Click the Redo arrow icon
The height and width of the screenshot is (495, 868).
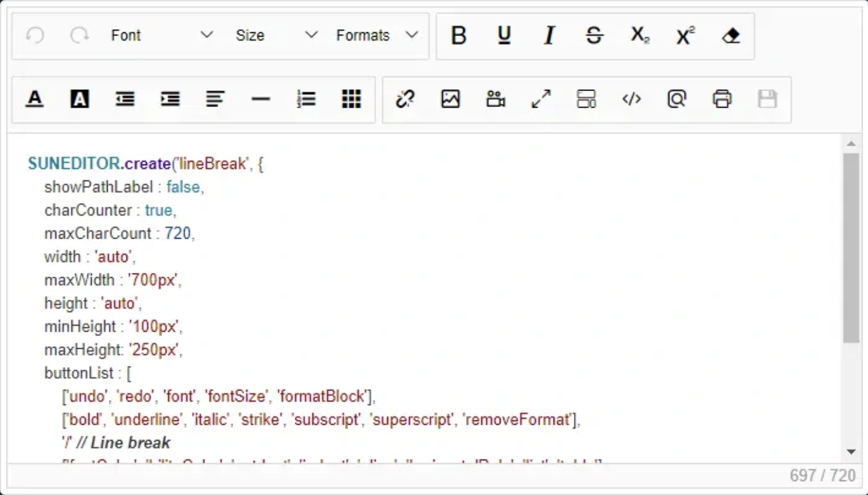pyautogui.click(x=80, y=35)
